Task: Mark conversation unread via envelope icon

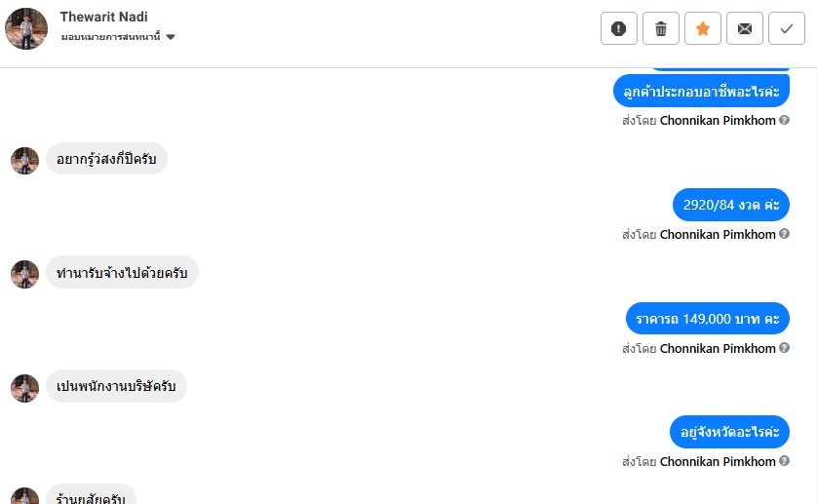Action: point(745,29)
